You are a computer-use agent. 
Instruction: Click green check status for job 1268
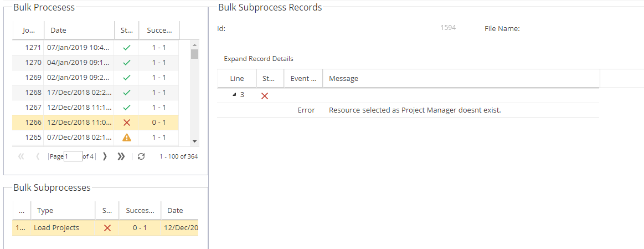pos(127,92)
